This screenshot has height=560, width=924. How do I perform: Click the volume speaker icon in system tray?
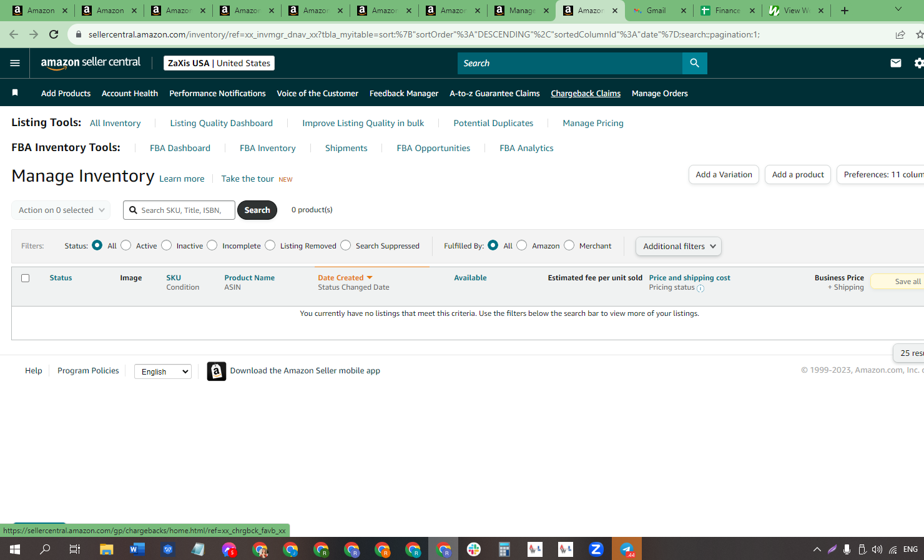[877, 549]
